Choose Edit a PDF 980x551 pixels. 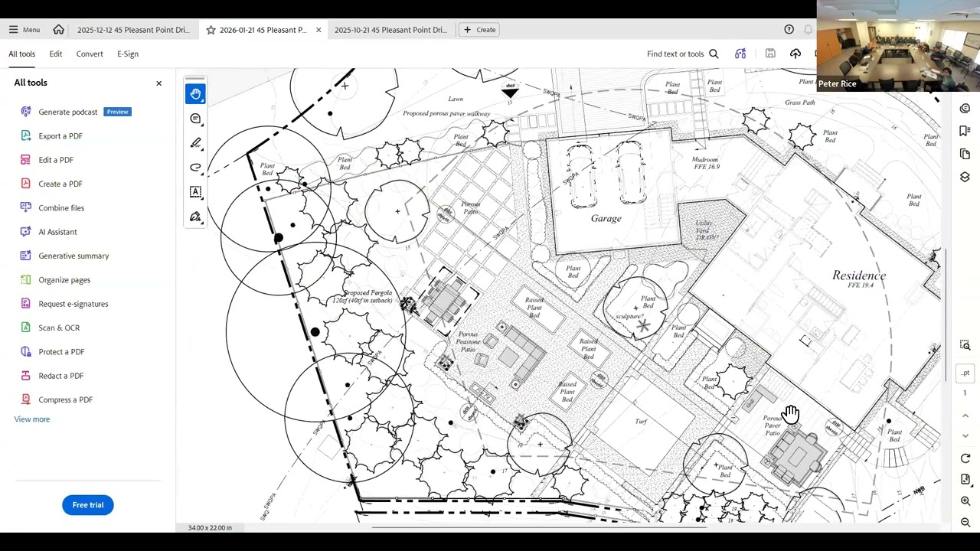coord(56,160)
